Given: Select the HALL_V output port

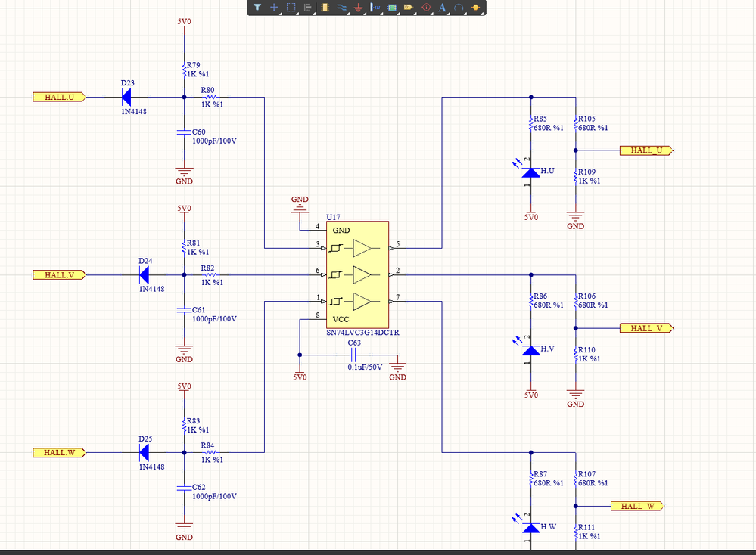Looking at the screenshot, I should [646, 328].
